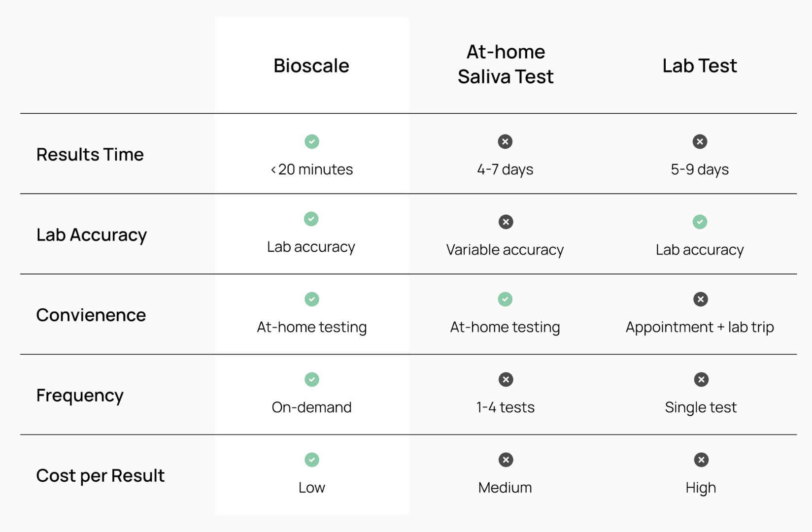Viewport: 812px width, 532px height.
Task: Click the Frequency row label
Action: [x=80, y=396]
